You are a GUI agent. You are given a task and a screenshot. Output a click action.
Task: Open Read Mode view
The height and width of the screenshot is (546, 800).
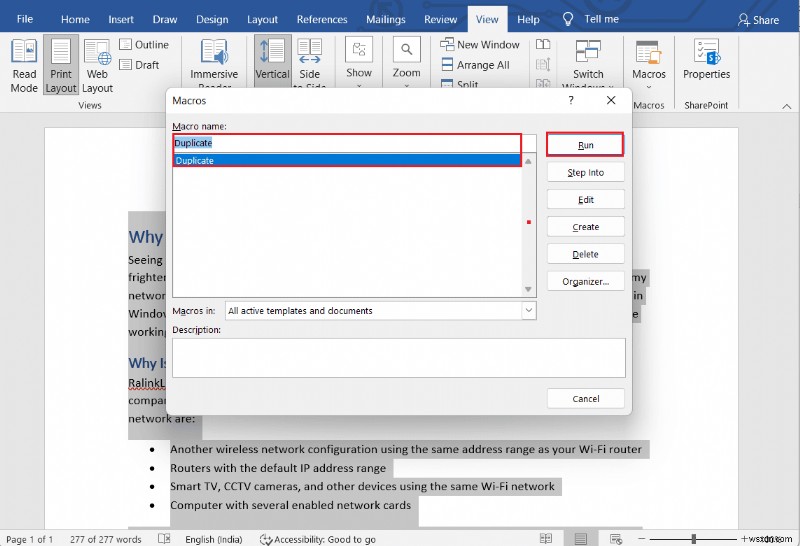(x=24, y=65)
